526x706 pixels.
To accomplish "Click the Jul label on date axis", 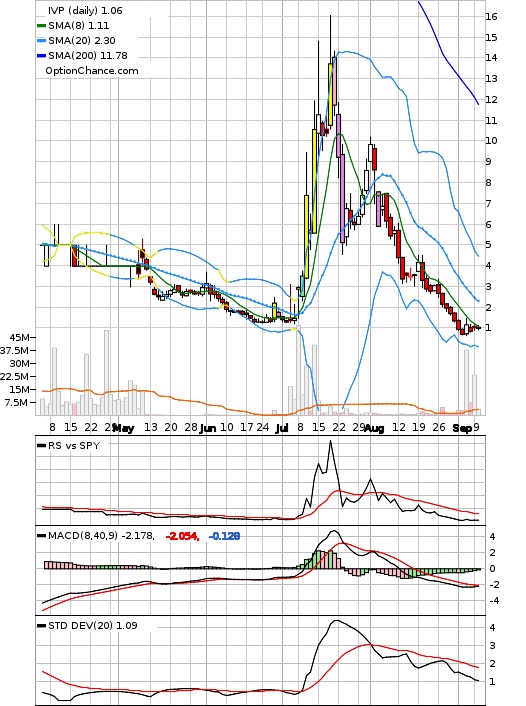I will 281,428.
